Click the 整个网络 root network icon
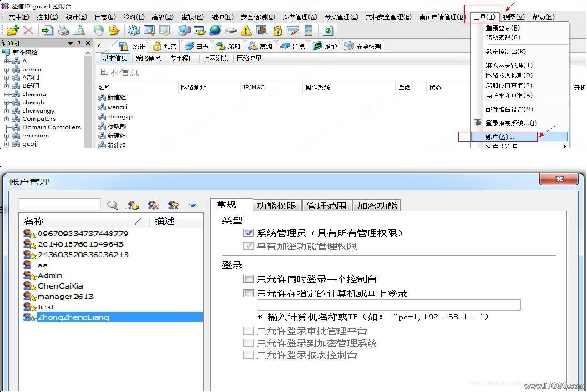 click(6, 53)
